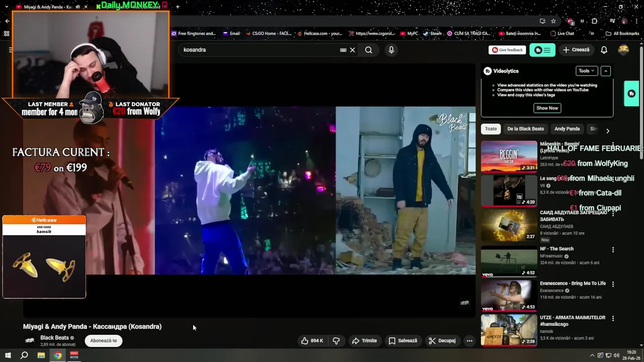Click NF - The Search title
The width and height of the screenshot is (644, 362).
556,249
